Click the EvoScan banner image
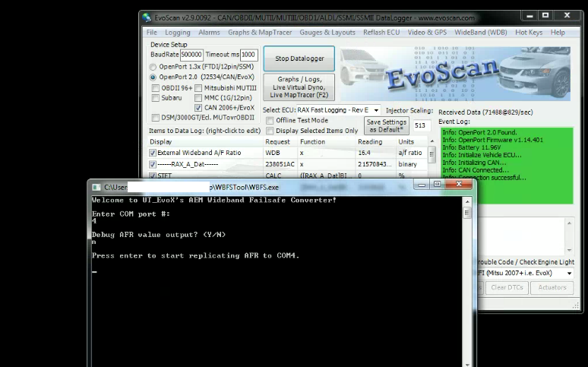The height and width of the screenshot is (367, 588). (x=455, y=74)
